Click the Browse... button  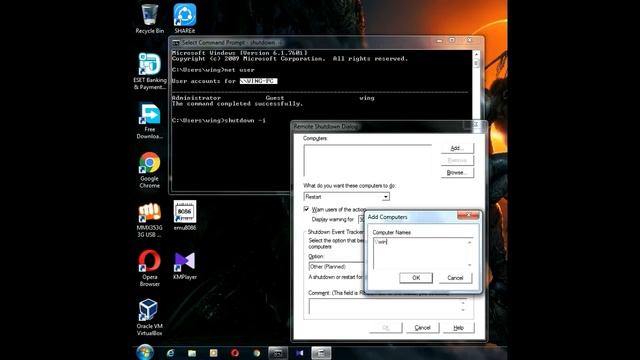point(457,173)
